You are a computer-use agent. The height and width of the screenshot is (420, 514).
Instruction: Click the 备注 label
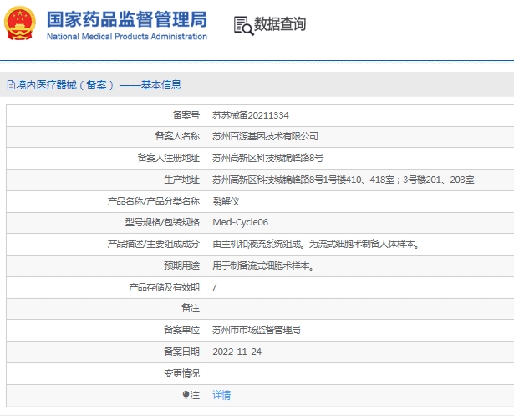[191, 308]
